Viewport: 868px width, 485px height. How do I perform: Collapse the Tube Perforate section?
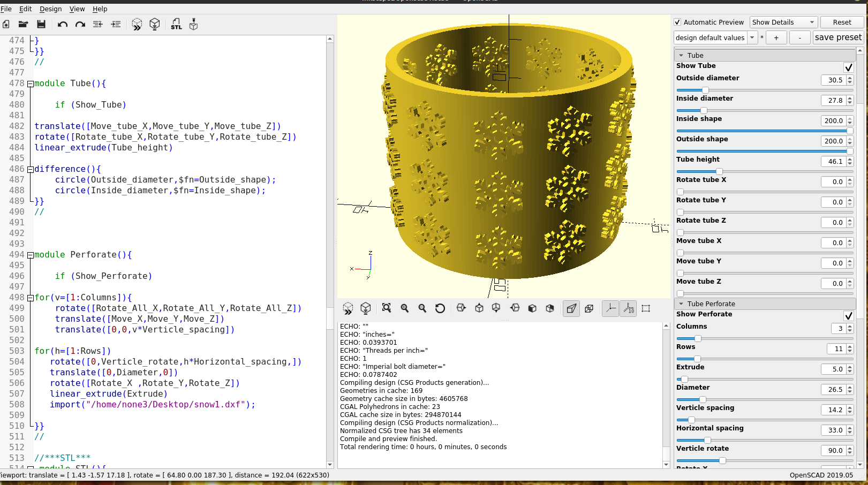(x=681, y=304)
